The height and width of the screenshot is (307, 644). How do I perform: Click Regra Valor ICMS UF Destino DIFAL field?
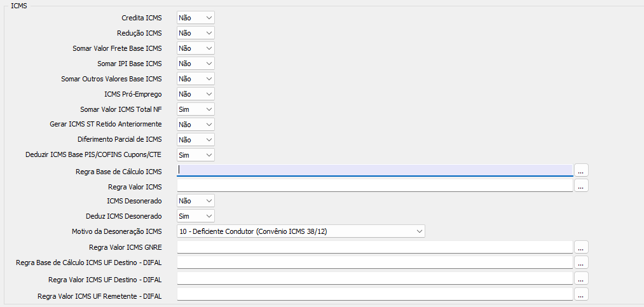[375, 278]
